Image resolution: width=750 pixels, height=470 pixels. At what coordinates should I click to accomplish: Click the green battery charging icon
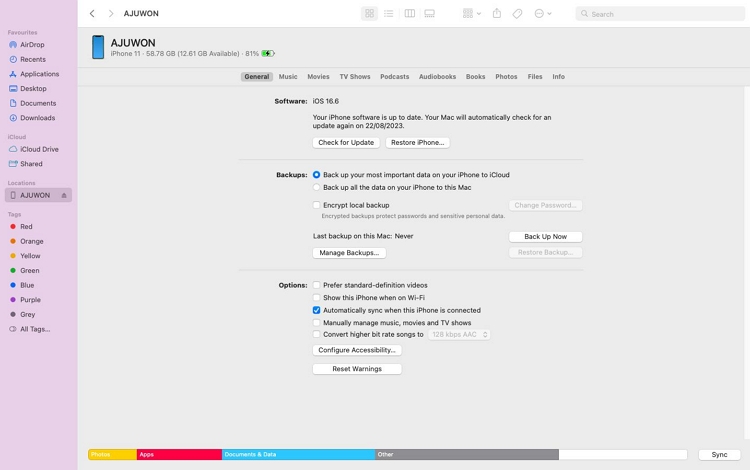pos(268,54)
